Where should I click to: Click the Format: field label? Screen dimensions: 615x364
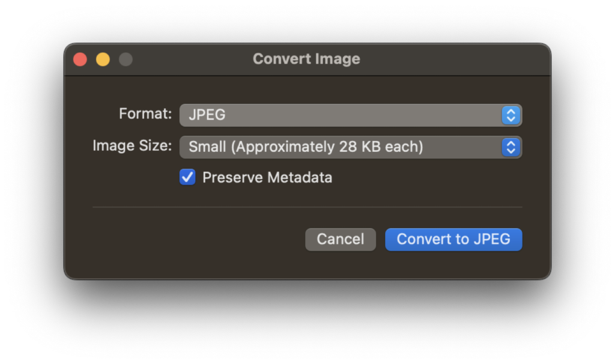pyautogui.click(x=145, y=114)
